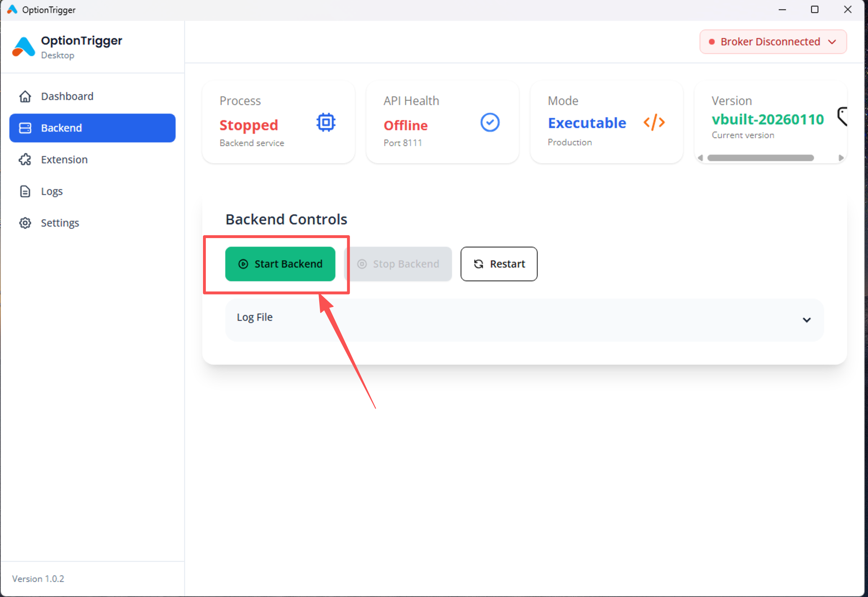The image size is (868, 597).
Task: Click the tag icon in Version card
Action: pos(842,117)
